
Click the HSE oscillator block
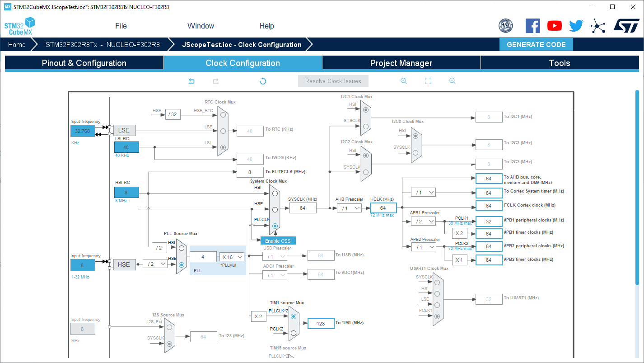click(124, 264)
